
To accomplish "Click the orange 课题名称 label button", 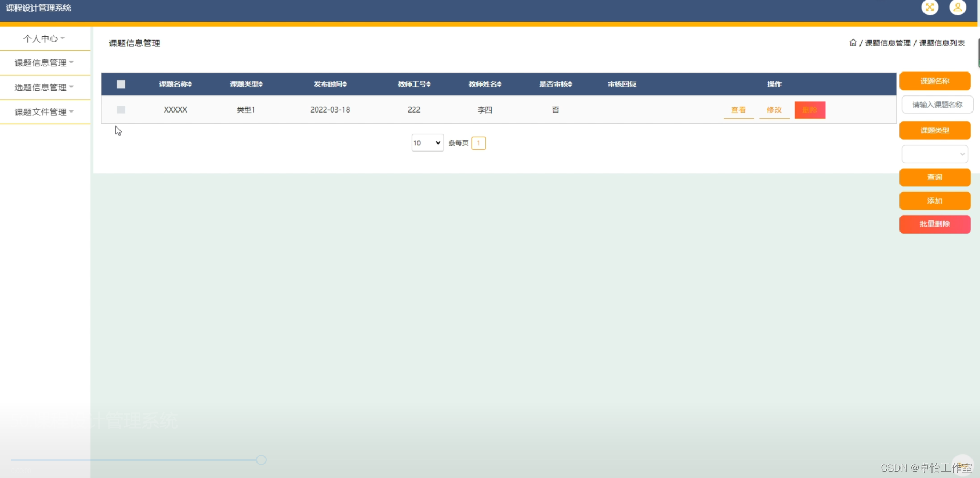I will coord(935,81).
